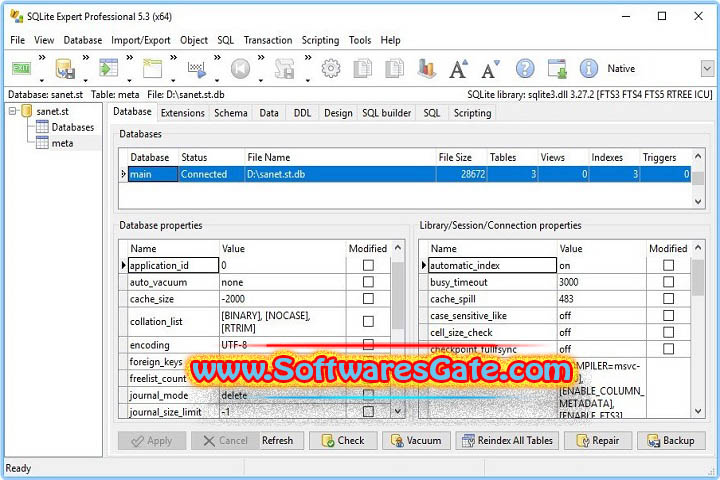Click the Repair button

[598, 440]
